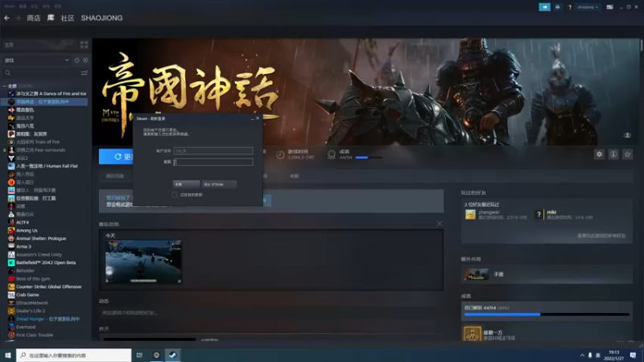Collapse the 全部 games group
The height and width of the screenshot is (362, 644).
tap(5, 86)
